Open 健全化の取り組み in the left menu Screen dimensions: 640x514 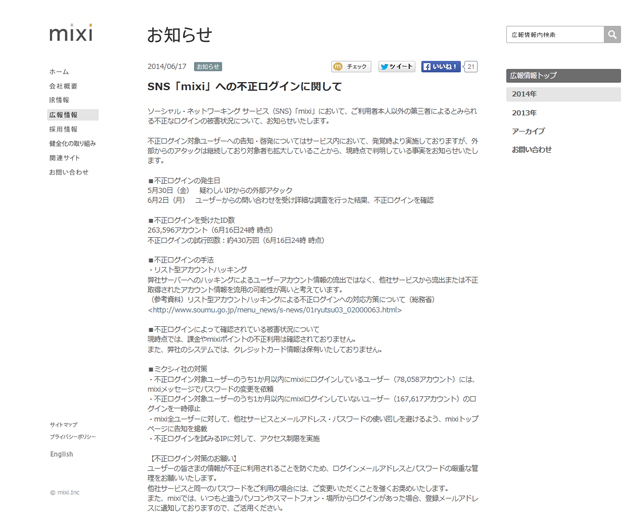pos(72,143)
